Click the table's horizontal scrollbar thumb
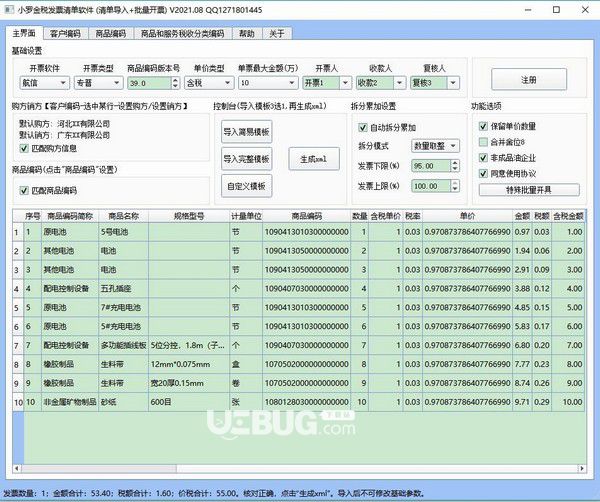This screenshot has width=600, height=502. point(99,468)
